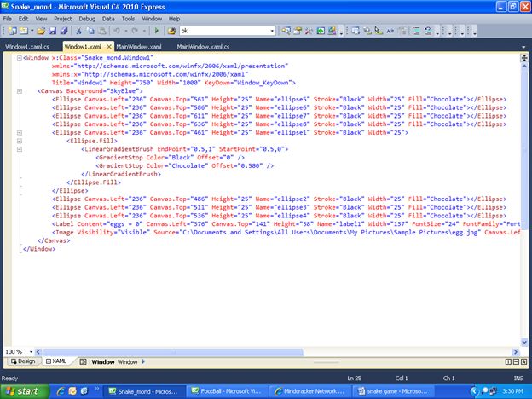532x399 pixels.
Task: Switch to the Design view button
Action: pos(23,361)
